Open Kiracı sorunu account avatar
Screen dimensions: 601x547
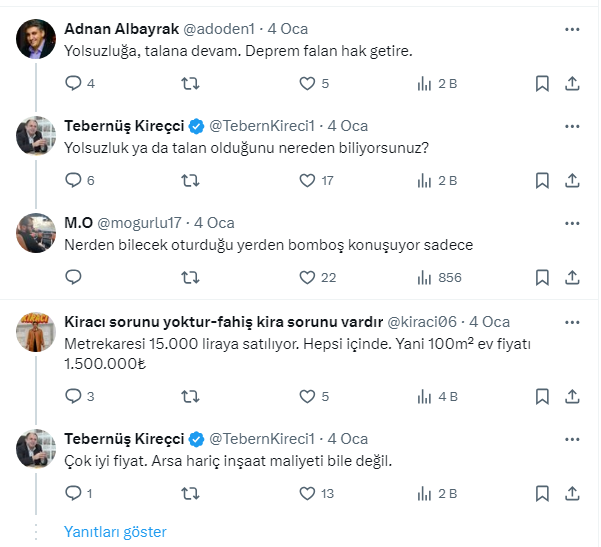click(37, 331)
